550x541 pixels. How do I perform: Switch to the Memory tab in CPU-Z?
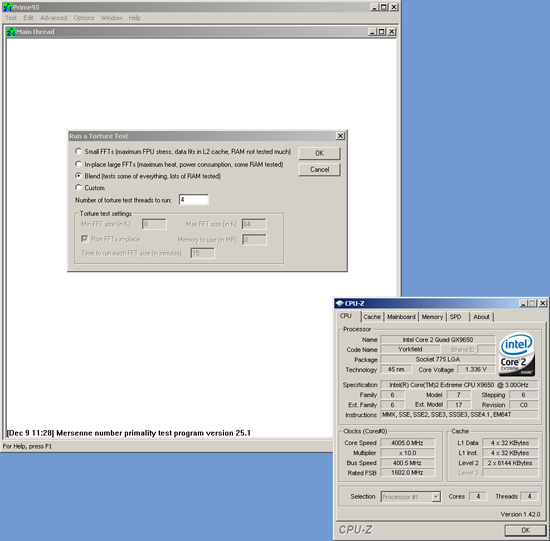click(432, 317)
